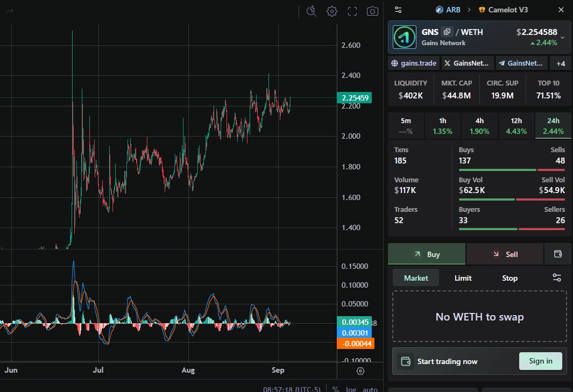573x392 pixels.
Task: Copy GNS token address icon
Action: point(447,32)
